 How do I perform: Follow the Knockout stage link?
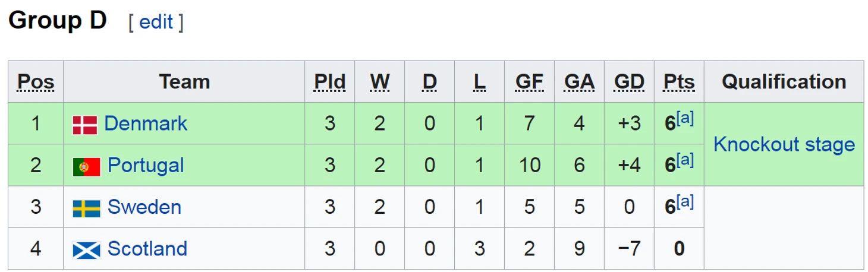(x=784, y=144)
